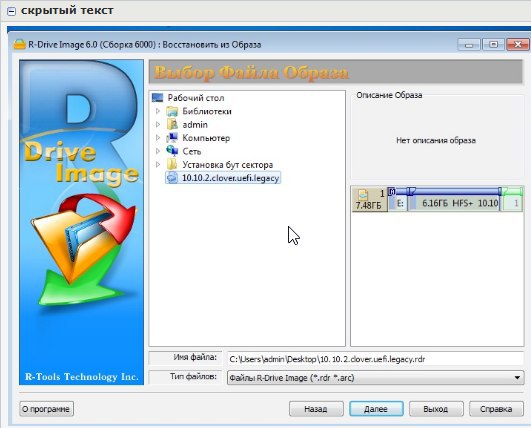Image resolution: width=531 pixels, height=428 pixels.
Task: Click the Назад button
Action: pyautogui.click(x=316, y=409)
